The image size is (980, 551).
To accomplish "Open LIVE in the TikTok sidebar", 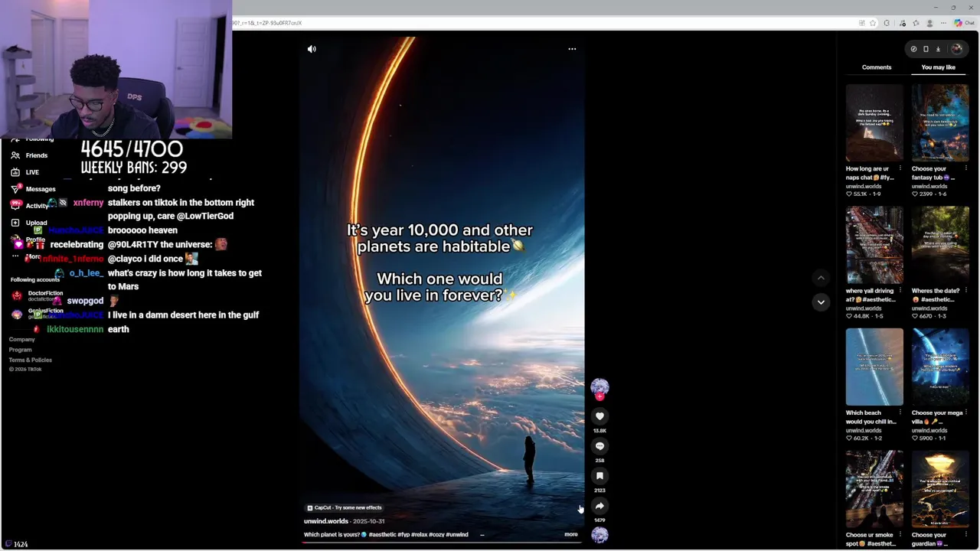I will pos(24,172).
